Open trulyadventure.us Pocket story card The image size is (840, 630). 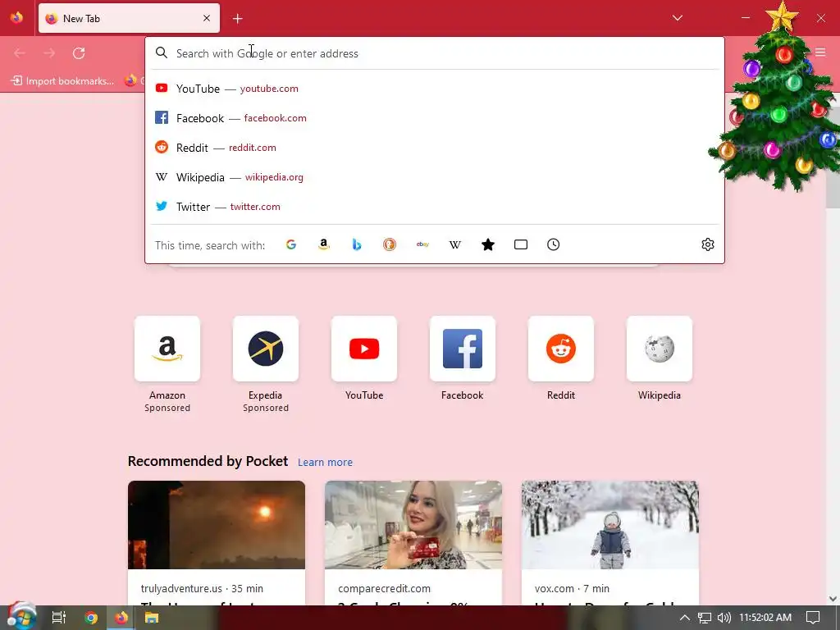click(x=217, y=543)
